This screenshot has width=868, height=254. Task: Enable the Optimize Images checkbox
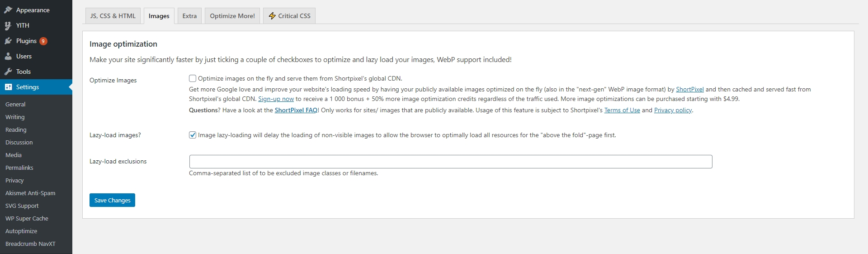[193, 78]
